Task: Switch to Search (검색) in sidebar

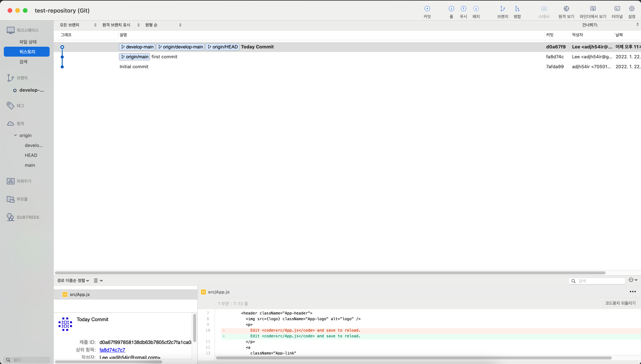Action: (23, 62)
